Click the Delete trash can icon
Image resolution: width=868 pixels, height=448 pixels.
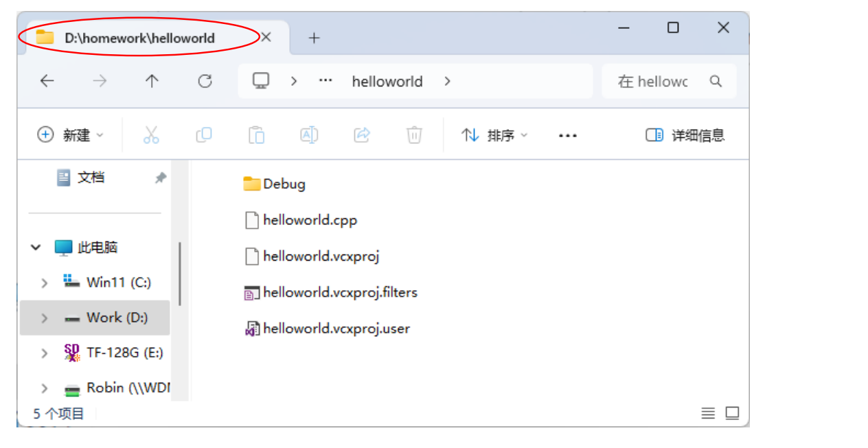click(414, 135)
